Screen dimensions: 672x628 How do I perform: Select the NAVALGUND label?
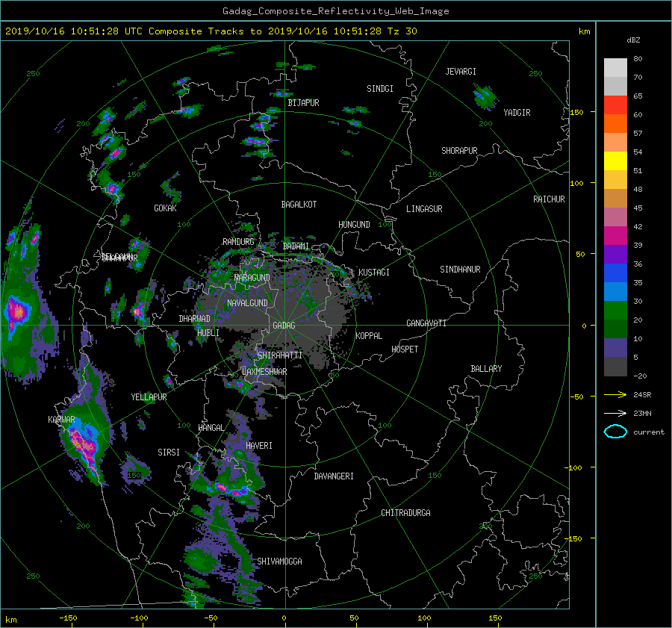click(x=247, y=303)
